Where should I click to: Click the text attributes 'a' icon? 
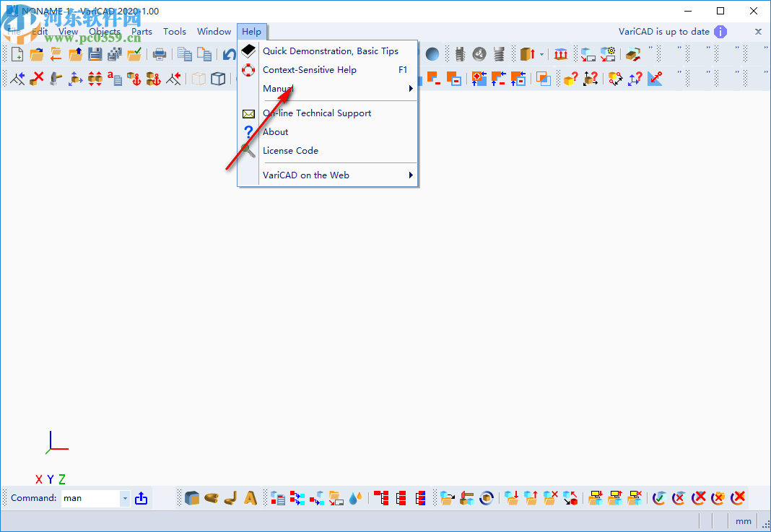115,79
